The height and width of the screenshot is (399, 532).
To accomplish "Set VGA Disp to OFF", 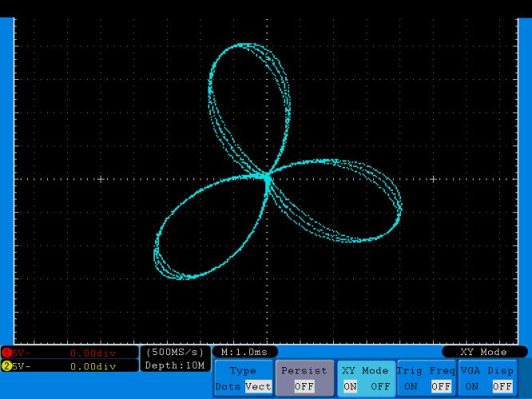I will [502, 386].
